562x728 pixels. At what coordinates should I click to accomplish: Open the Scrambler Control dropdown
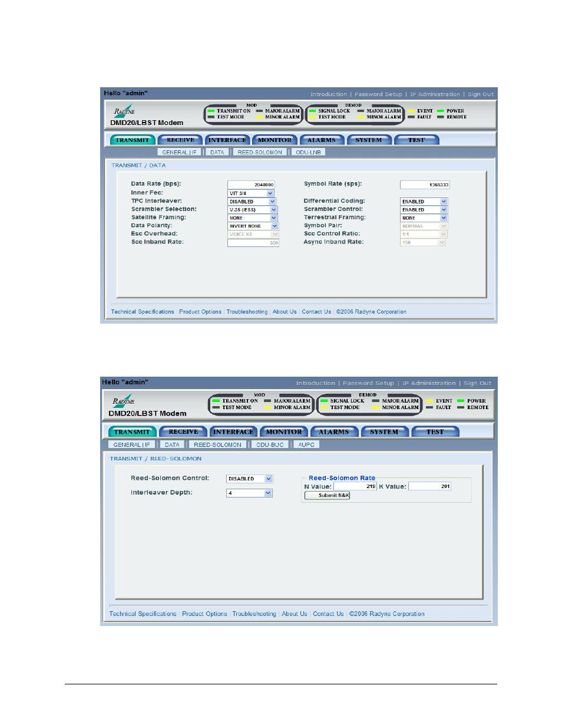coord(424,210)
